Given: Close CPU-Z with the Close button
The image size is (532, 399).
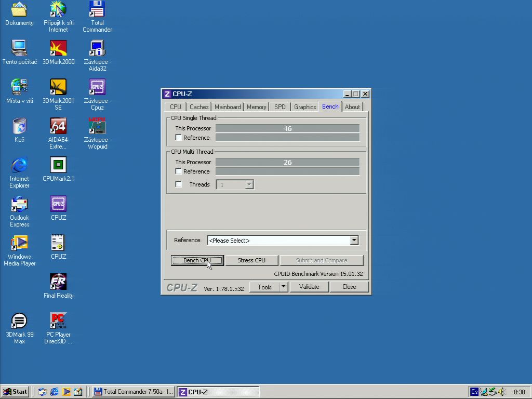Looking at the screenshot, I should point(349,287).
